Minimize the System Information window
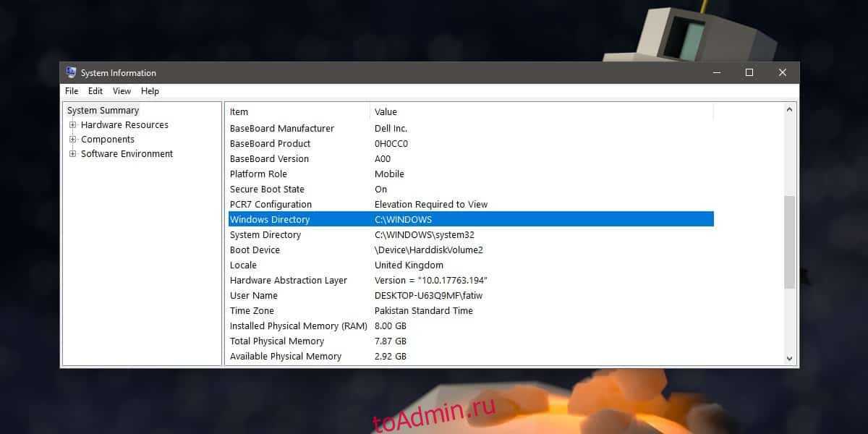The width and height of the screenshot is (868, 434). point(716,72)
